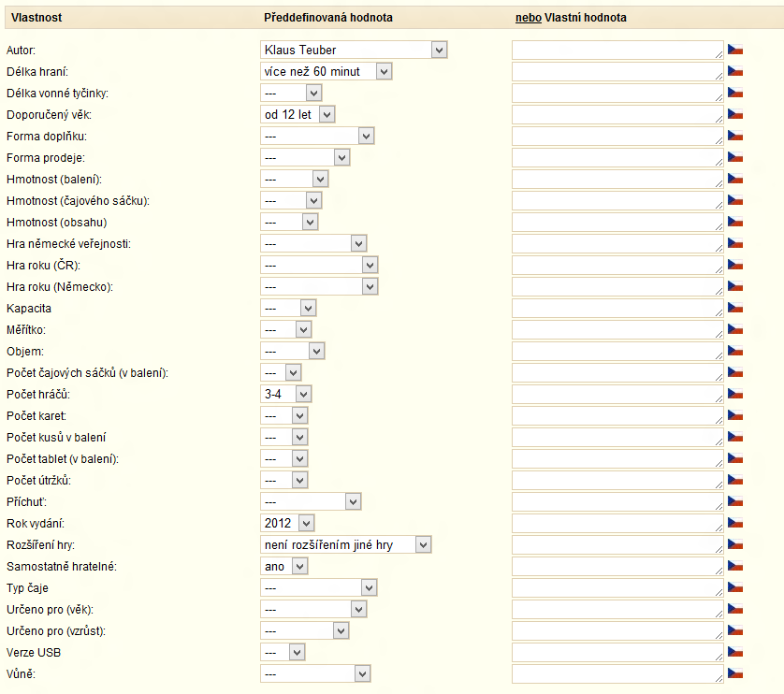Click the custom value field for Délka hraní
The width and height of the screenshot is (784, 694).
tap(617, 71)
